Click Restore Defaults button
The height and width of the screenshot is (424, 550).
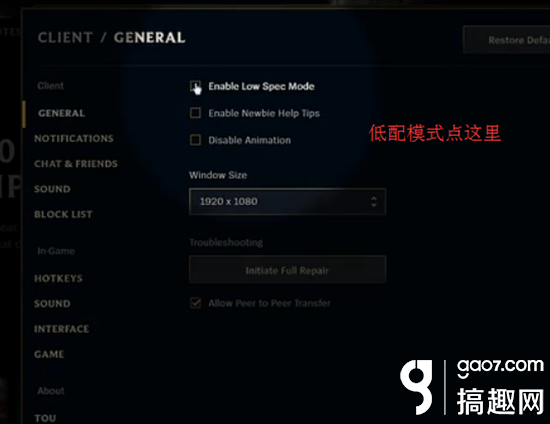pos(507,40)
